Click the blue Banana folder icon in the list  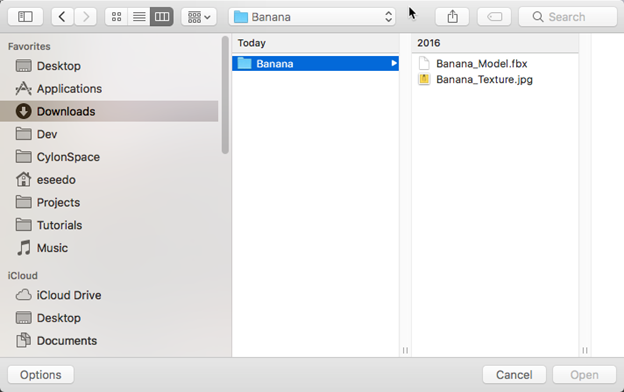pyautogui.click(x=244, y=63)
